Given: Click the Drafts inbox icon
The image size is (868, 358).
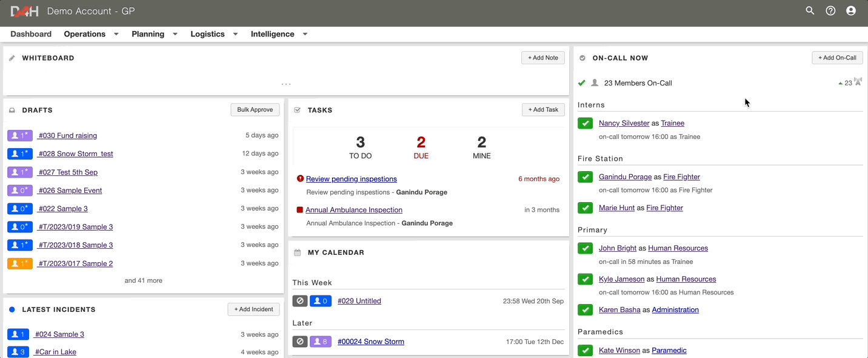Looking at the screenshot, I should (12, 110).
